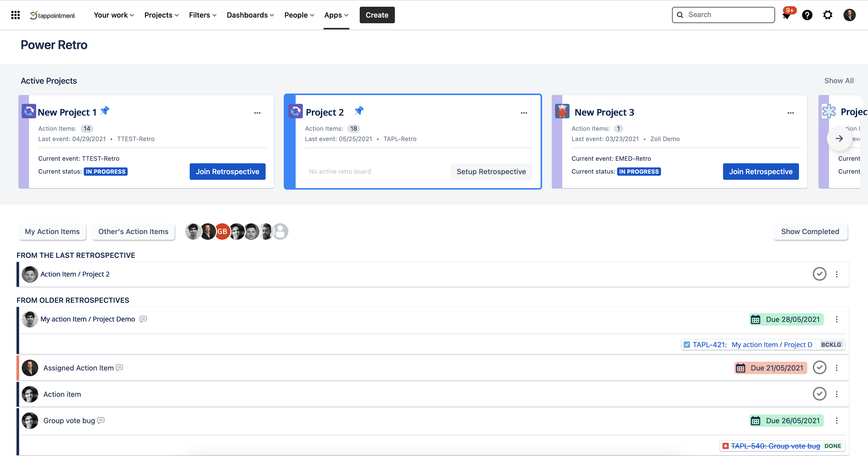Click the checkbox on TAPL-421 issue

point(687,345)
